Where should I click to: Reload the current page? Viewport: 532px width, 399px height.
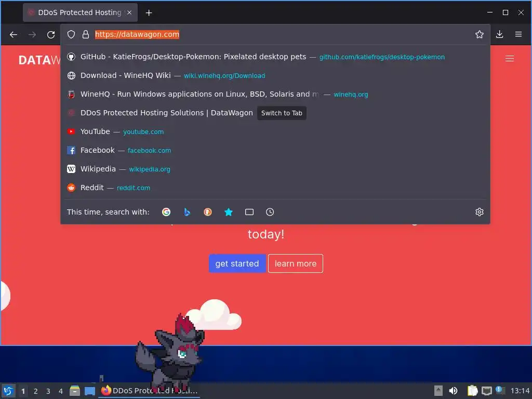[51, 35]
